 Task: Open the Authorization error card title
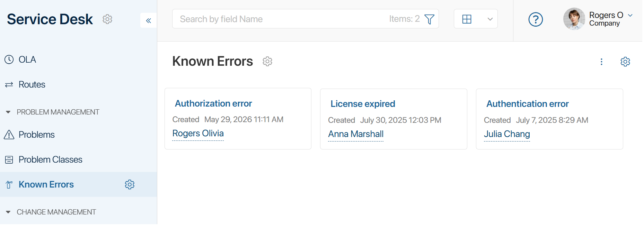[213, 103]
